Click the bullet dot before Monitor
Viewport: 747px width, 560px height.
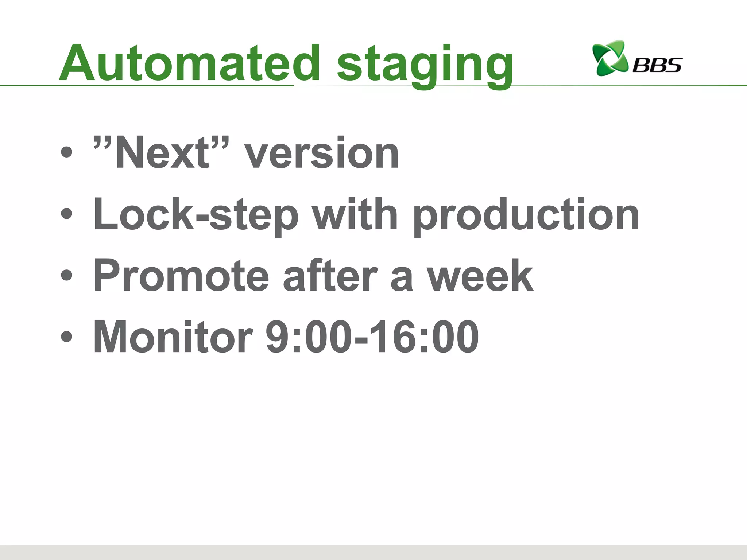tap(66, 336)
